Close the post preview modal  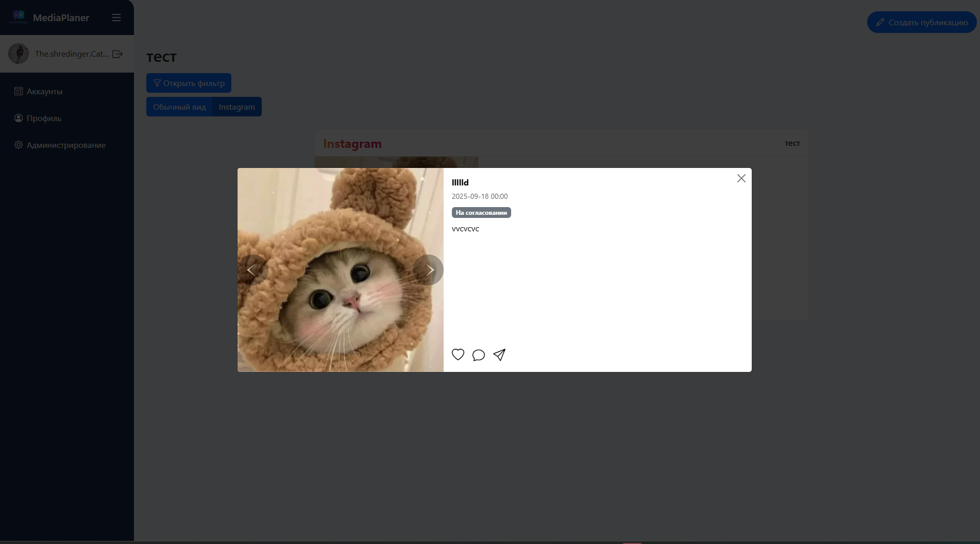(x=741, y=178)
